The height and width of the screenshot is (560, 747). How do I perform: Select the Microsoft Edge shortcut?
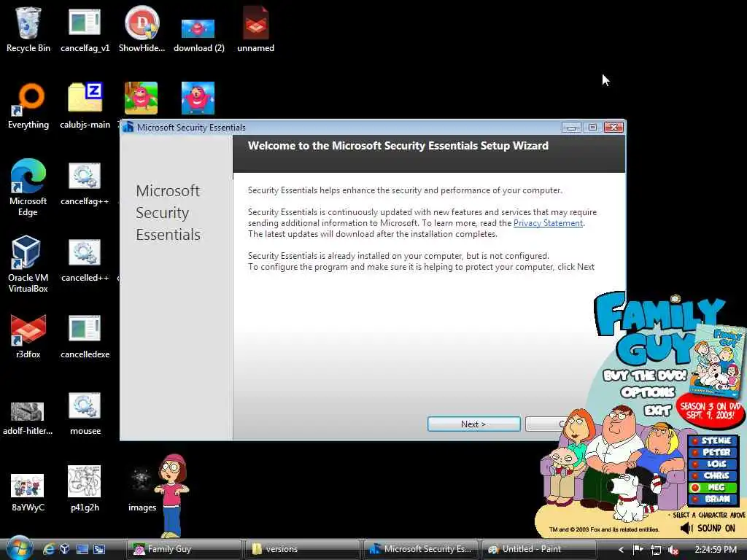(28, 187)
